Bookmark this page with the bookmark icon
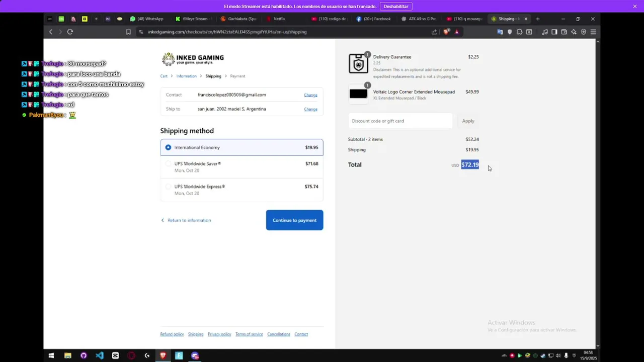 [x=128, y=32]
